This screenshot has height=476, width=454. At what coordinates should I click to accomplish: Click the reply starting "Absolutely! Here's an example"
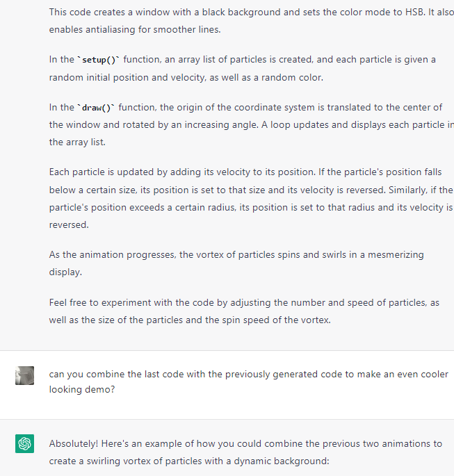(245, 452)
